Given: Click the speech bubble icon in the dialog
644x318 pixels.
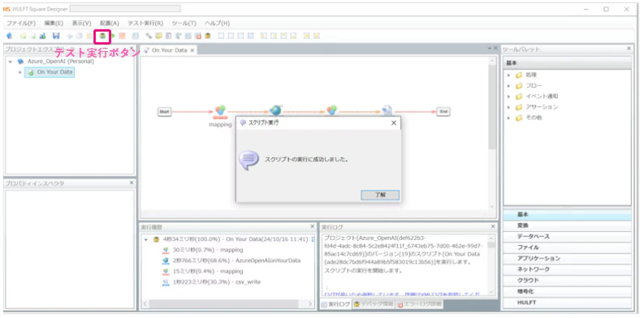Looking at the screenshot, I should (249, 160).
